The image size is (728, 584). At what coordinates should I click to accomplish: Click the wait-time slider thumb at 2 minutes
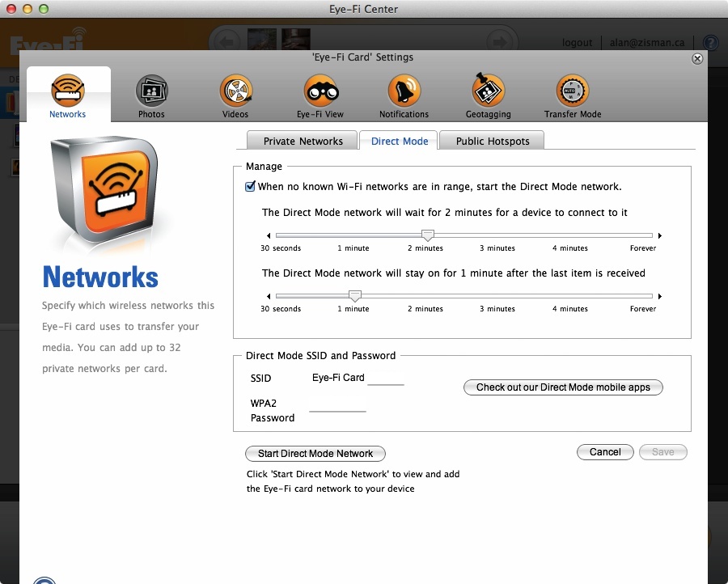coord(428,235)
